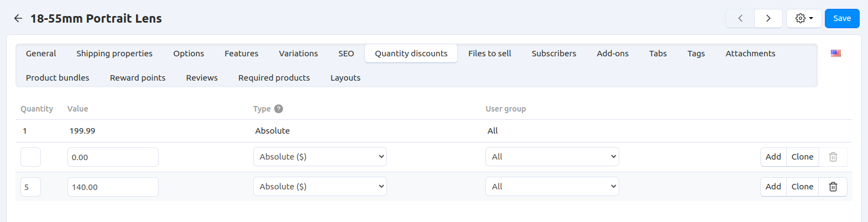Go to the SEO tab
868x222 pixels.
pos(346,54)
